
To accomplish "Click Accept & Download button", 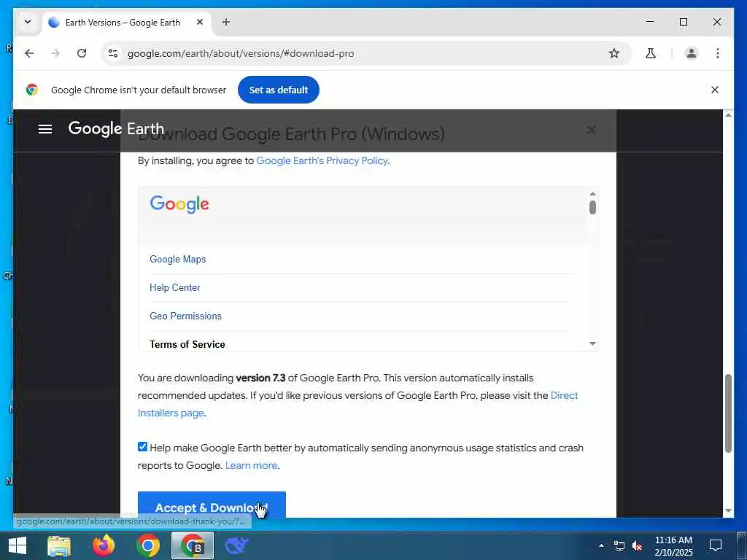I will [x=212, y=505].
